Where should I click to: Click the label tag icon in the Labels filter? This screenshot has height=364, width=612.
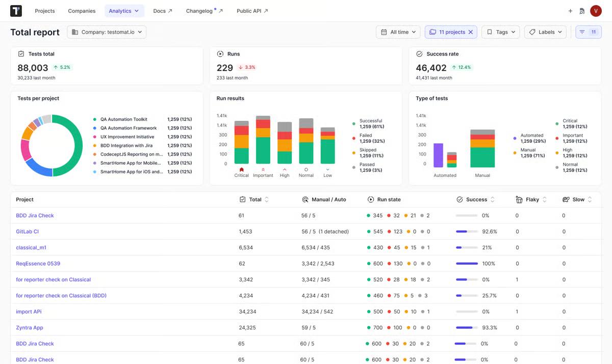click(x=532, y=32)
